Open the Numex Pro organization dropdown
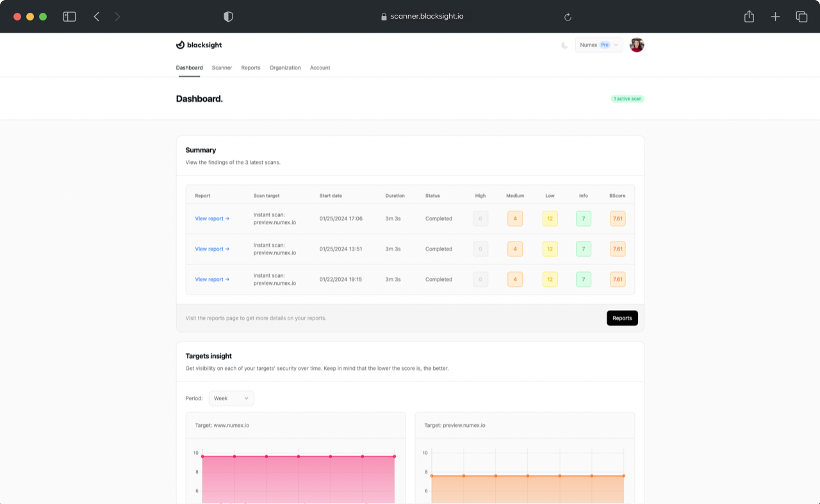 (599, 45)
